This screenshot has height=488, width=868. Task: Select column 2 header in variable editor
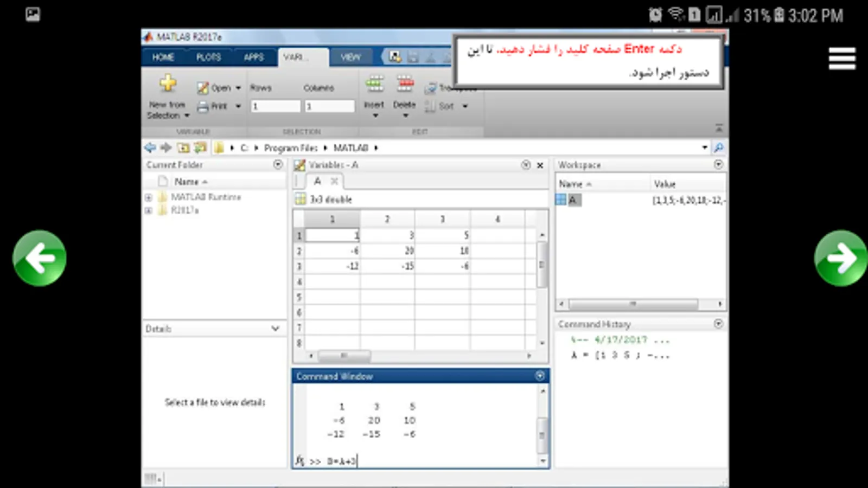(387, 219)
